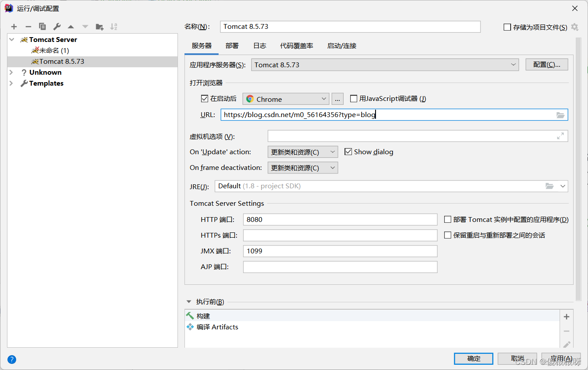Image resolution: width=588 pixels, height=370 pixels.
Task: Close the 运行/调试配置 dialog
Action: 575,8
